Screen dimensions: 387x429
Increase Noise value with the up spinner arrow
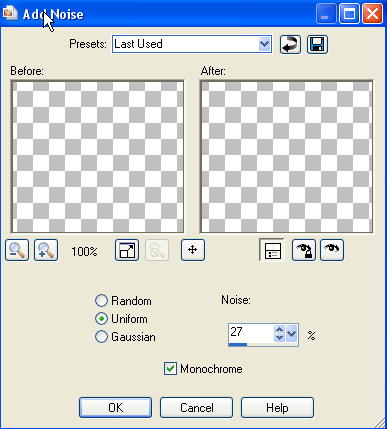279,329
